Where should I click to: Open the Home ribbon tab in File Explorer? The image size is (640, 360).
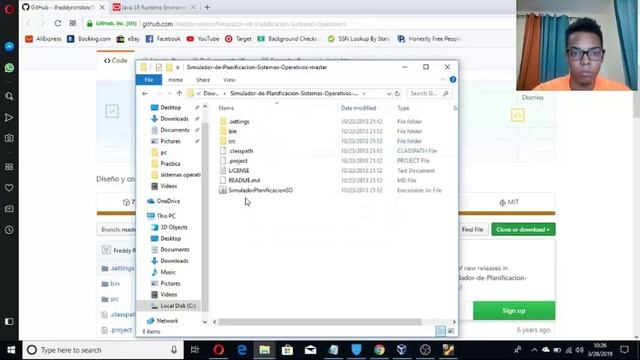pos(176,80)
